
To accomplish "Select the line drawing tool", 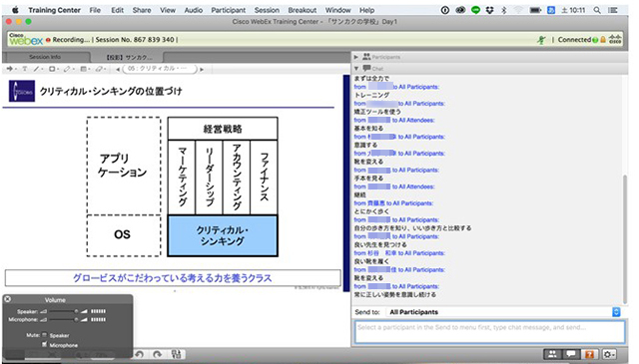I will coord(37,69).
